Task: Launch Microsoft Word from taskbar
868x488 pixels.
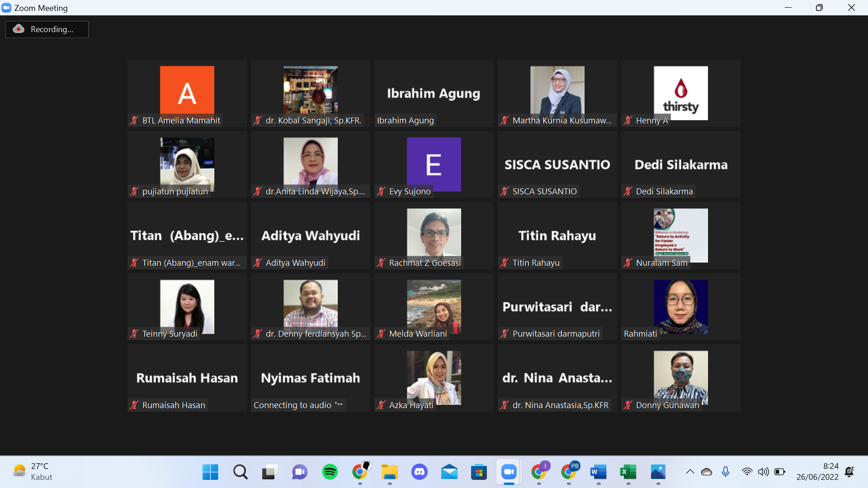Action: point(598,472)
